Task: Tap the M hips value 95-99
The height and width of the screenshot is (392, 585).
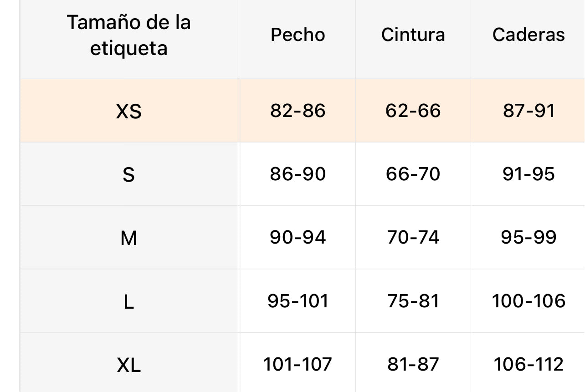Action: click(x=529, y=237)
